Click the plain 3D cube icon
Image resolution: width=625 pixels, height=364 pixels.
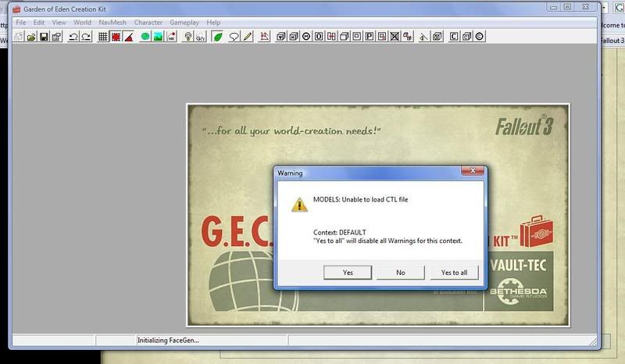(x=345, y=37)
